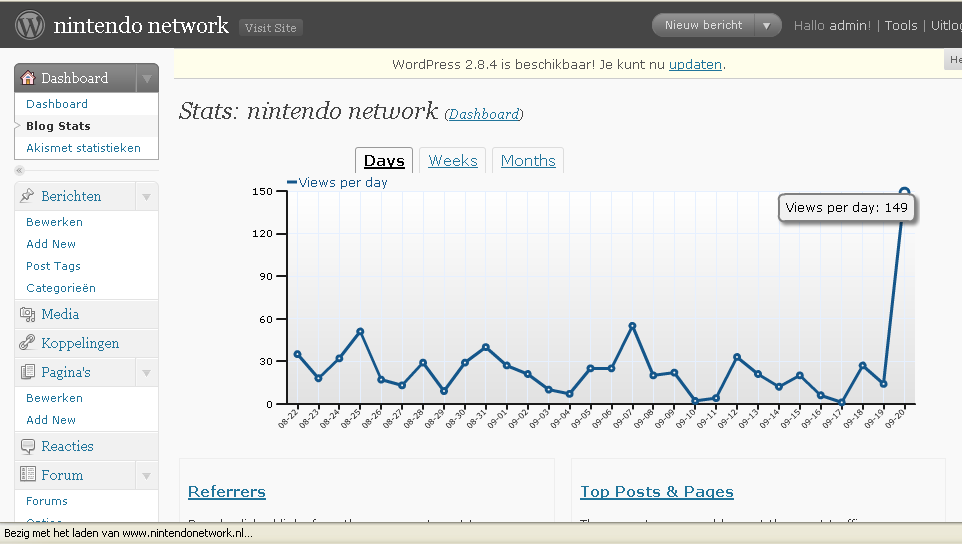The width and height of the screenshot is (962, 544).
Task: Open Akismet statistieken menu item
Action: point(83,148)
